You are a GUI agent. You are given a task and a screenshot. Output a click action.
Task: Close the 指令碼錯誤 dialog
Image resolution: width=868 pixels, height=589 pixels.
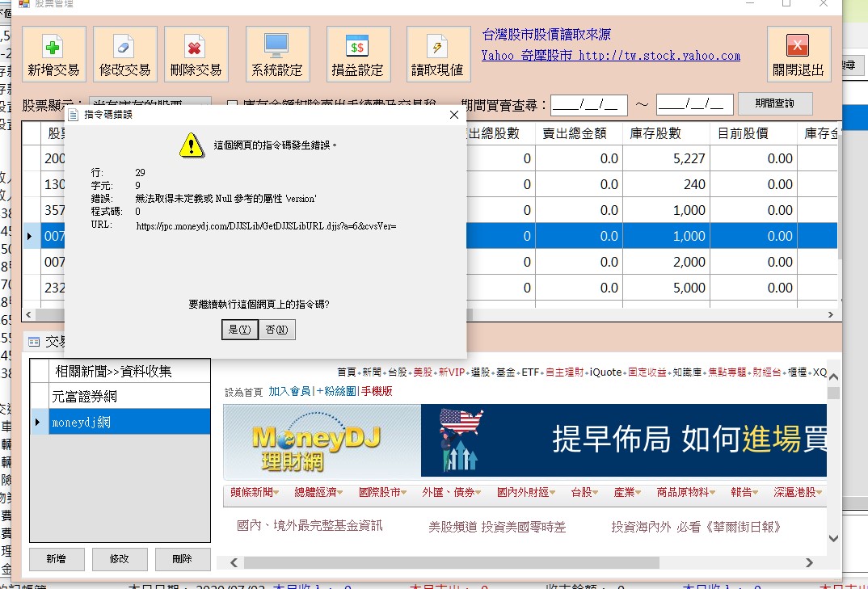pyautogui.click(x=454, y=115)
